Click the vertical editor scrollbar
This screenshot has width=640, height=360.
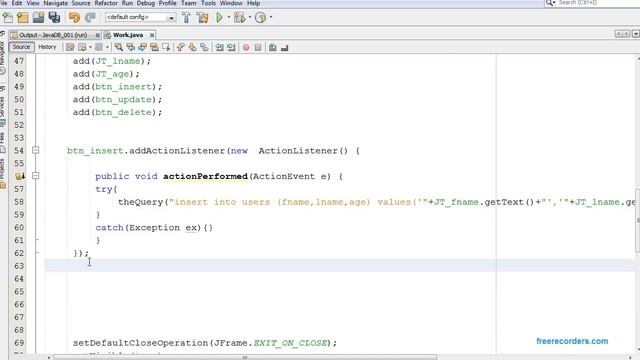coord(638,220)
